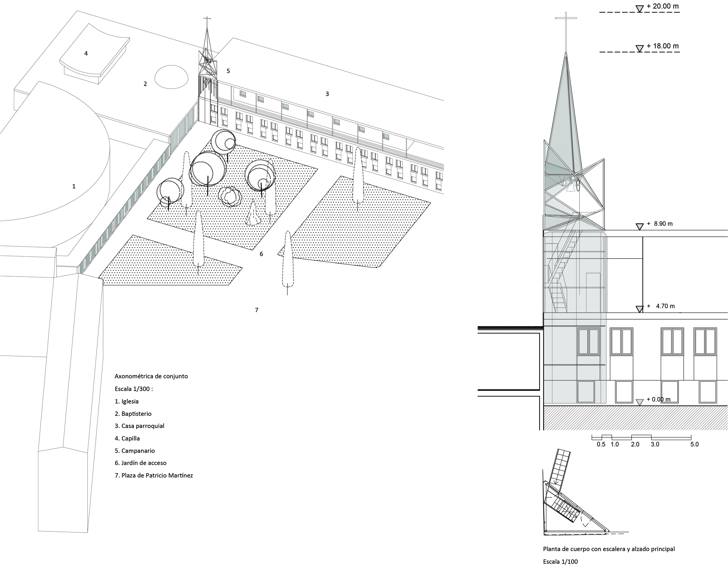Click the legend entry '6. Jardín de acceso'

(140, 463)
